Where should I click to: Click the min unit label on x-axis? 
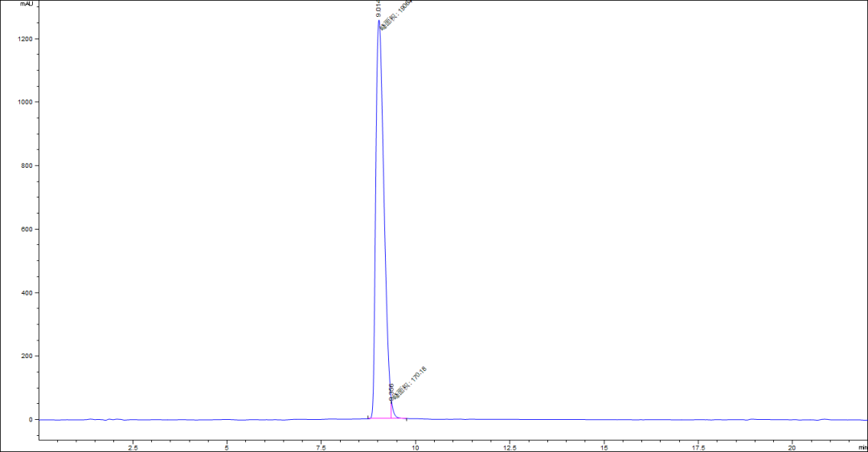(x=862, y=447)
